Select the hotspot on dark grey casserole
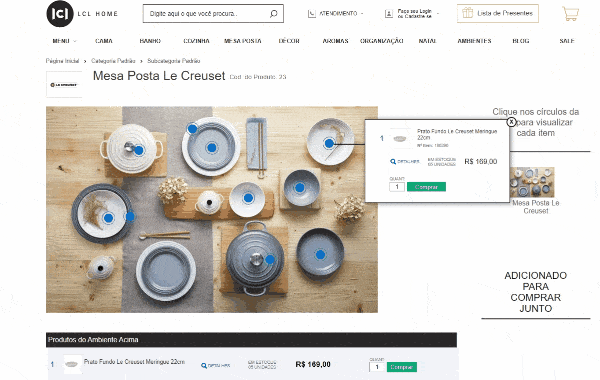The width and height of the screenshot is (600, 380). [x=270, y=259]
